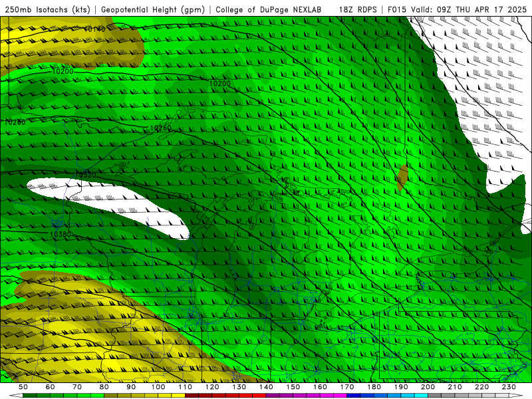
Task: Click the '100' colorbar tick label
Action: (158, 387)
